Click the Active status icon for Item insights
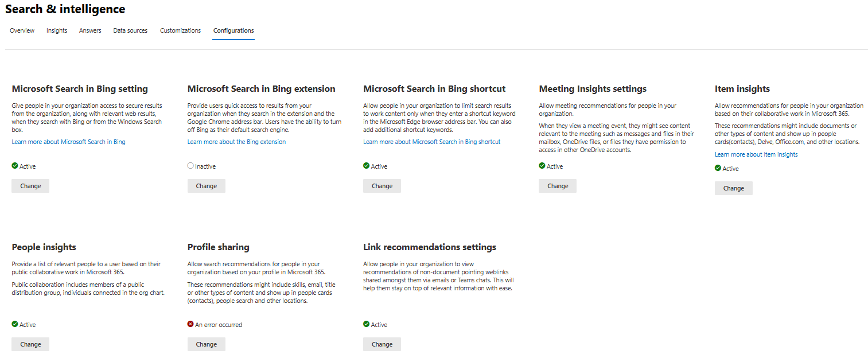Screen dimensions: 868x354 click(x=717, y=168)
